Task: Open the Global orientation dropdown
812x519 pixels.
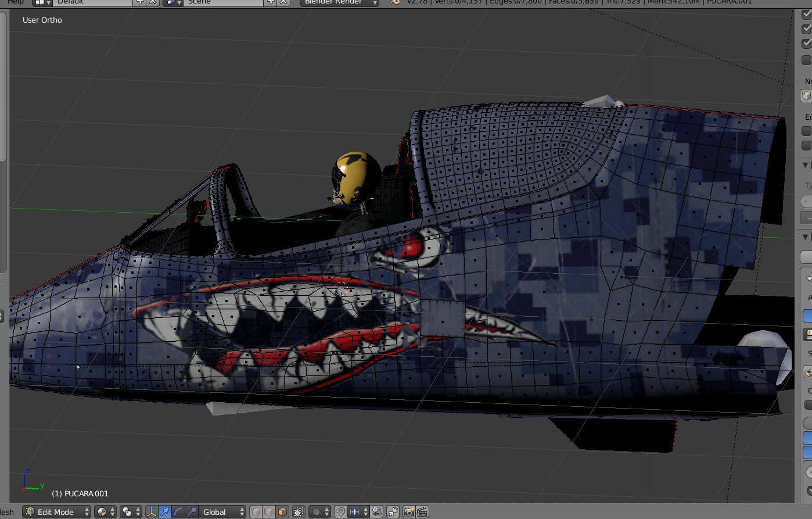Action: pos(223,512)
